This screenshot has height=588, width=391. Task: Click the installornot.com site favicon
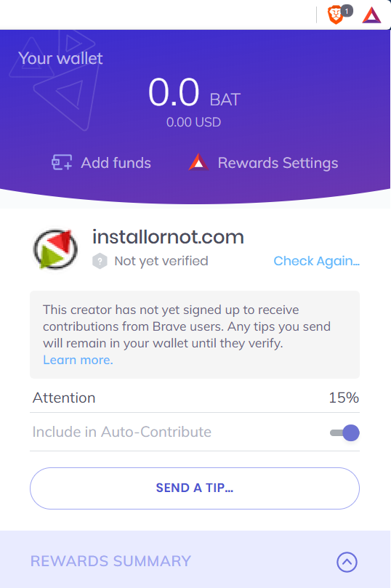pos(55,249)
